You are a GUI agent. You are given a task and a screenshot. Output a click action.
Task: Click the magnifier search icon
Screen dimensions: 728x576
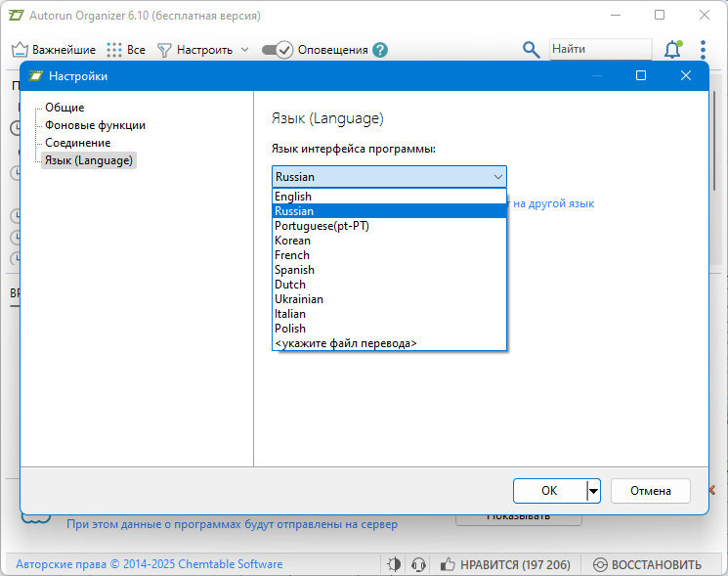[531, 50]
